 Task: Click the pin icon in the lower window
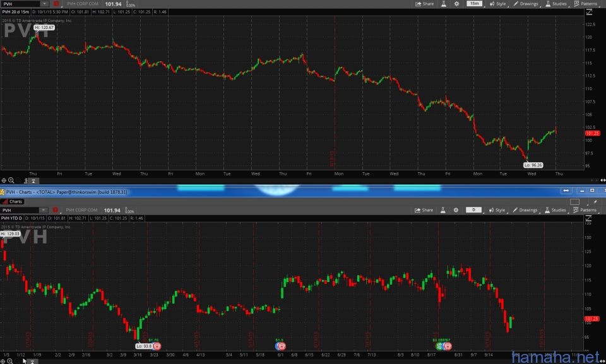pyautogui.click(x=595, y=202)
